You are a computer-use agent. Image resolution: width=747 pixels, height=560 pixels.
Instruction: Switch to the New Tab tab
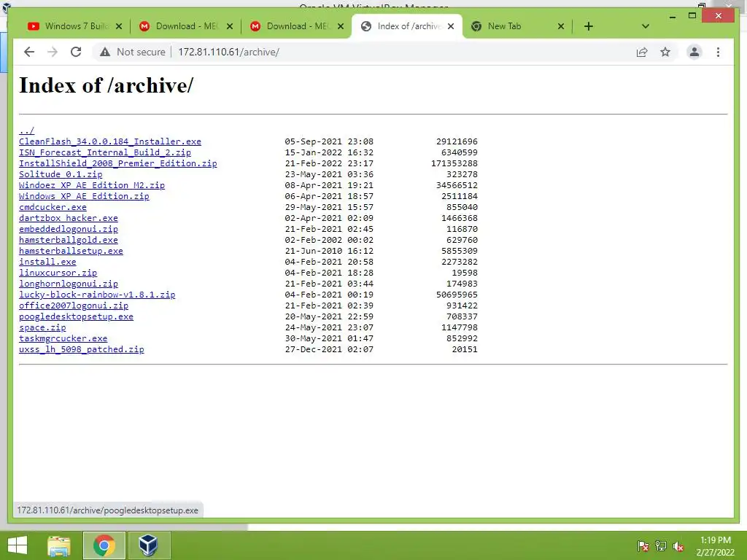513,26
